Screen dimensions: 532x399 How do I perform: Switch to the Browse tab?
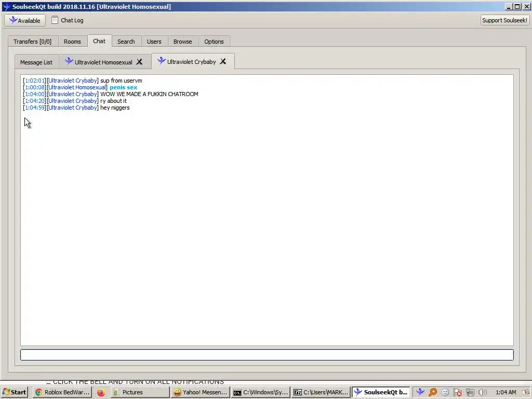182,42
